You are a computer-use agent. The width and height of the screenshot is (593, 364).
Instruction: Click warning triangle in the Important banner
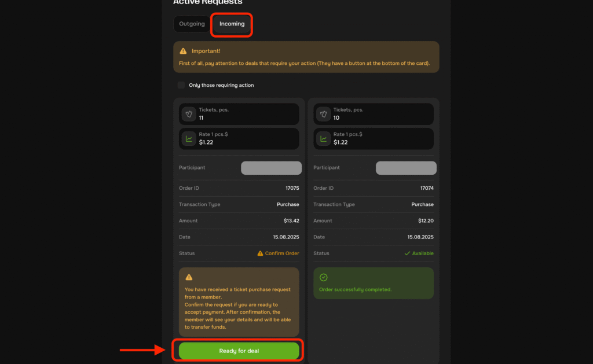pos(184,51)
